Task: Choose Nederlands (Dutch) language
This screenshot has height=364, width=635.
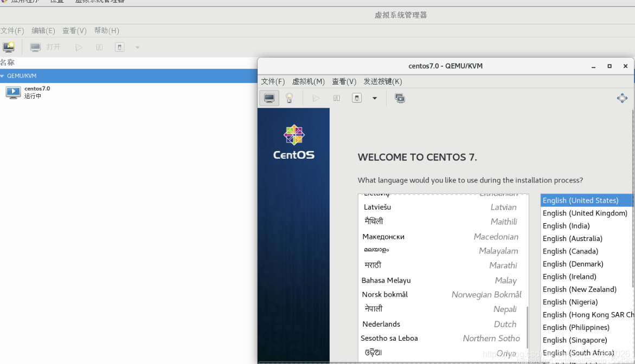Action: pyautogui.click(x=442, y=324)
